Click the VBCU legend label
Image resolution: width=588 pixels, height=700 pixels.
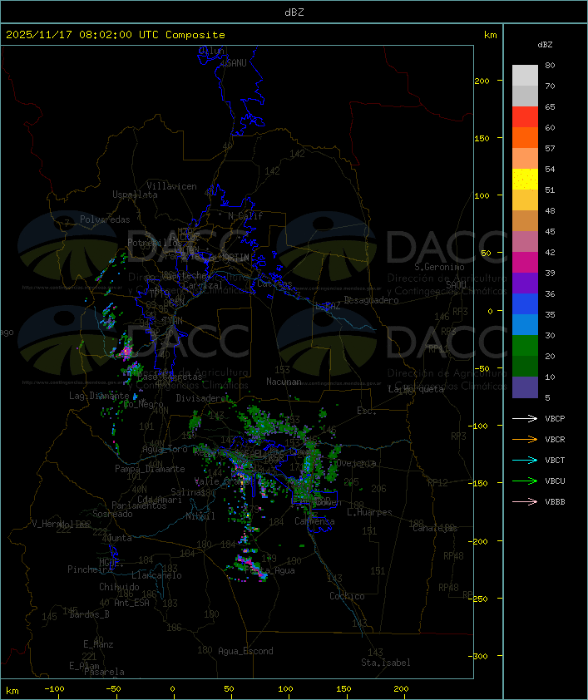555,481
